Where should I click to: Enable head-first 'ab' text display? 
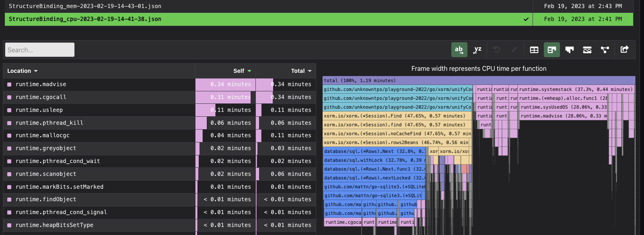click(x=459, y=50)
